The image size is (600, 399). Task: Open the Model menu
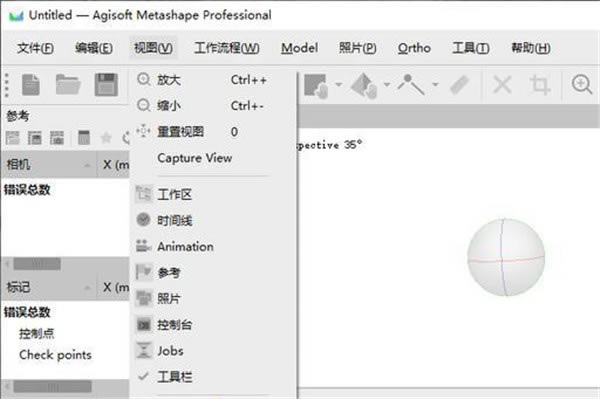click(299, 48)
